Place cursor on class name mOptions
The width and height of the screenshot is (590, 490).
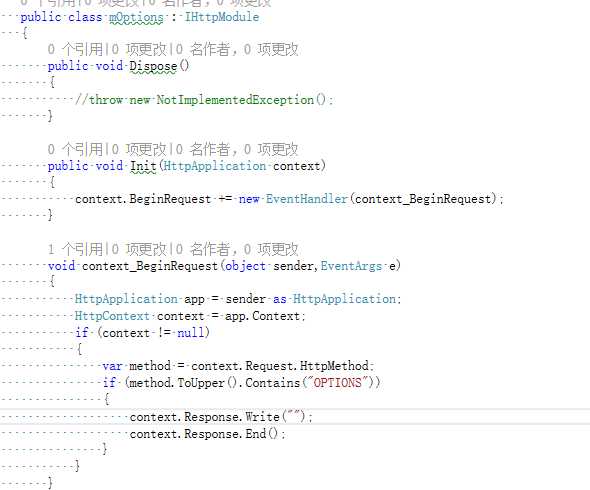coord(136,17)
